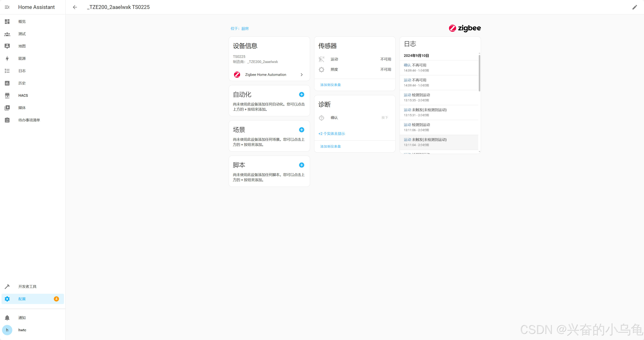644x340 pixels.
Task: Go to the 历史 history page
Action: click(x=22, y=83)
